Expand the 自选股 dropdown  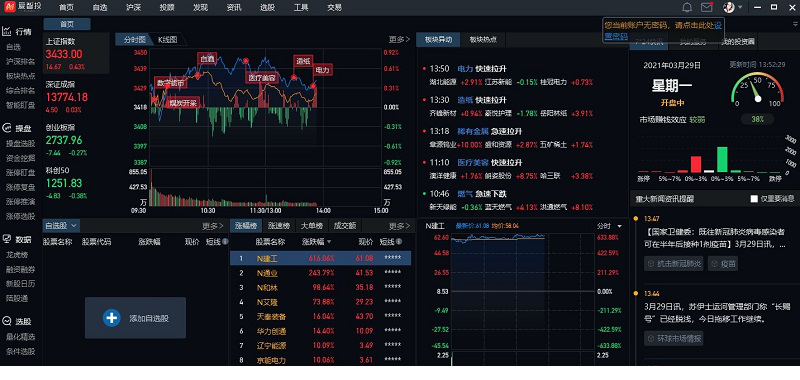pos(61,225)
